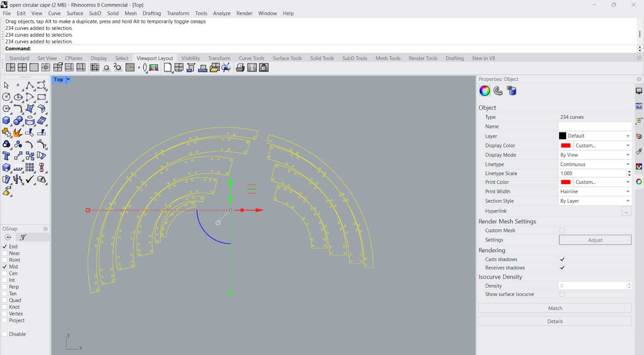Click the padlock icon in the toolbar

coord(264,68)
